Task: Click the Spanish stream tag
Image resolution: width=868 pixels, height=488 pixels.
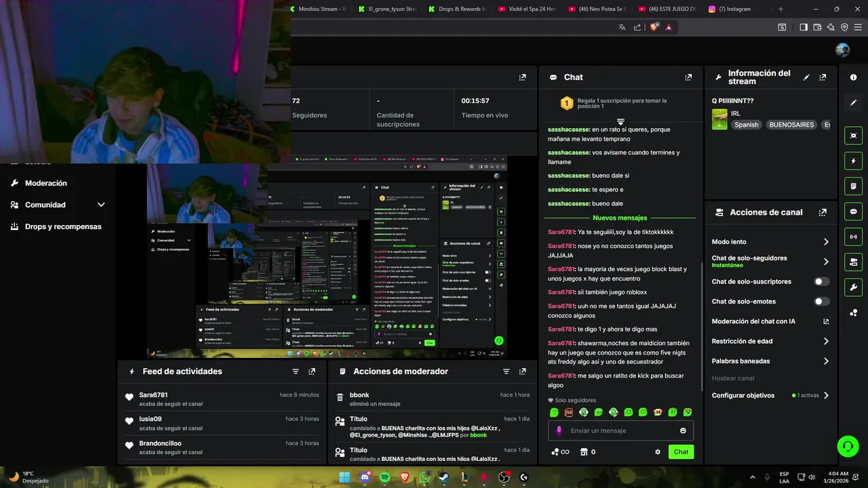Action: click(747, 125)
